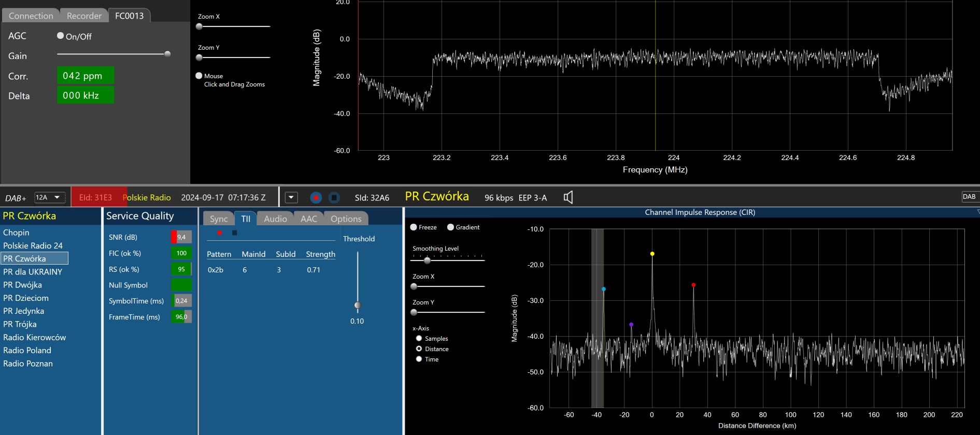The width and height of the screenshot is (980, 435).
Task: Collapse the Channel Impulse Response panel triangle
Action: coord(977,212)
